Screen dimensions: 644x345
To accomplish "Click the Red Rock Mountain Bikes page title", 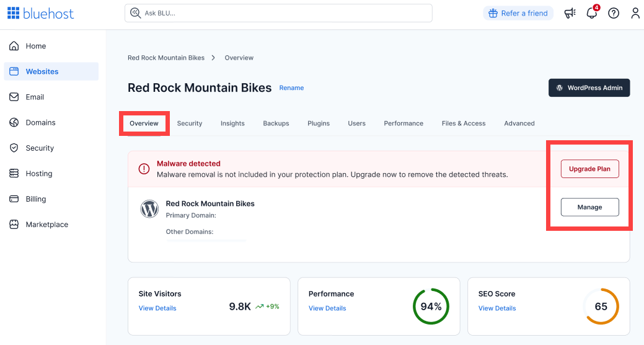I will click(200, 87).
